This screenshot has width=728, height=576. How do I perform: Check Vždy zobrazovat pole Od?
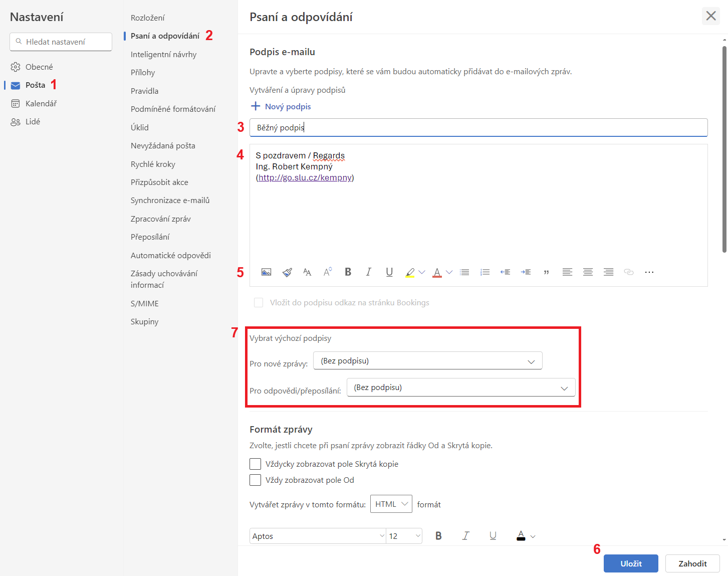255,480
